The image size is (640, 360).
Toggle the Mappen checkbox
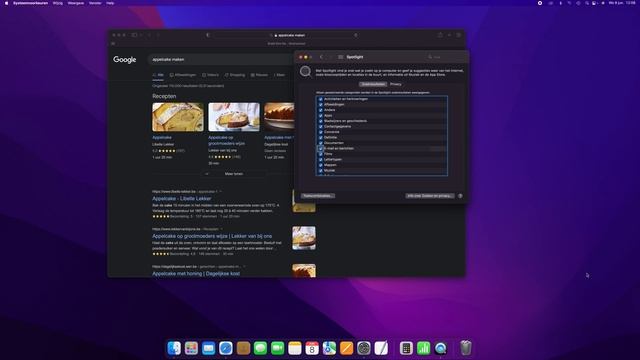tap(320, 165)
